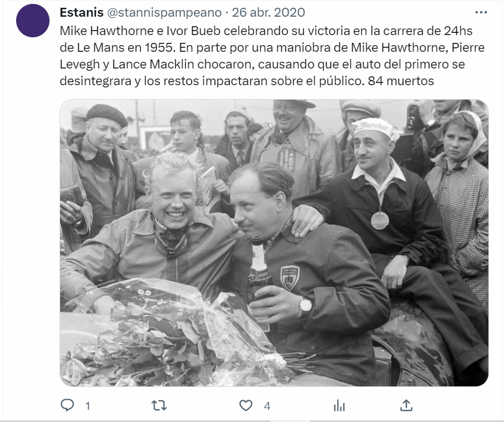Click the woman in headscarf in the photo
This screenshot has height=422, width=504.
pos(458,199)
